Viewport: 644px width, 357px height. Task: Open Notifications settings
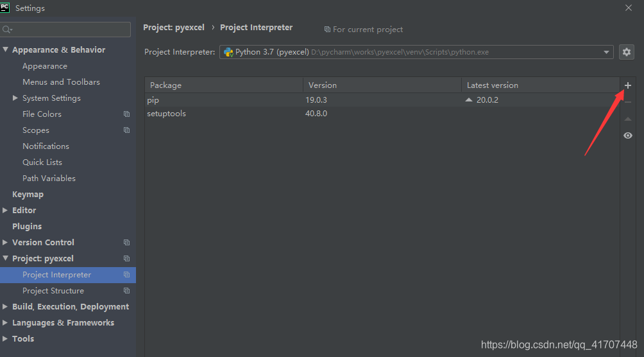[x=46, y=146]
